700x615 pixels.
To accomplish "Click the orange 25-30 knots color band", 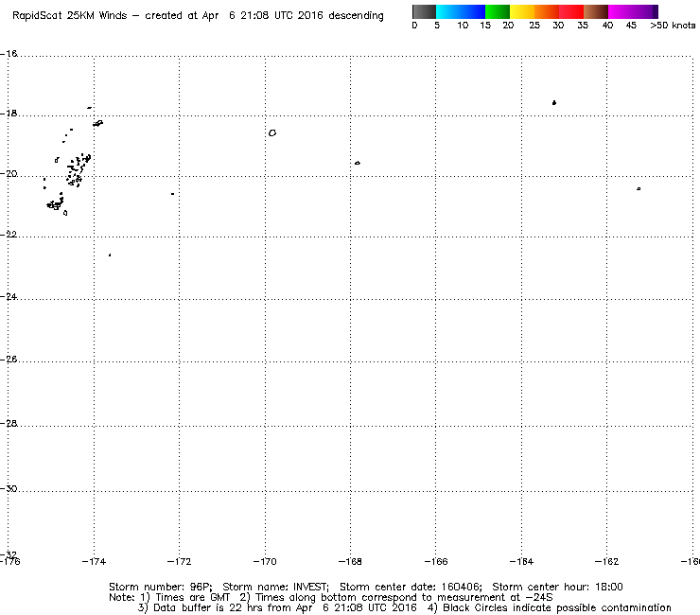I will tap(547, 11).
